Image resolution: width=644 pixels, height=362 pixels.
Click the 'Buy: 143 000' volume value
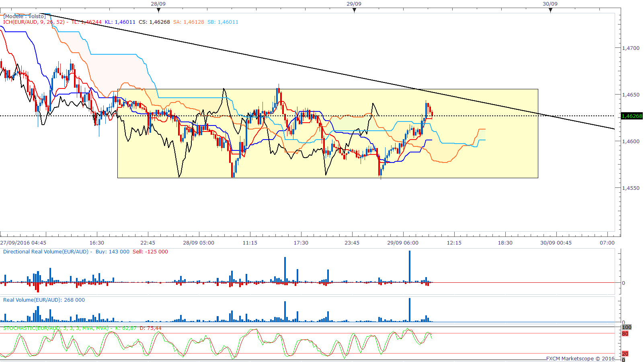coord(113,251)
